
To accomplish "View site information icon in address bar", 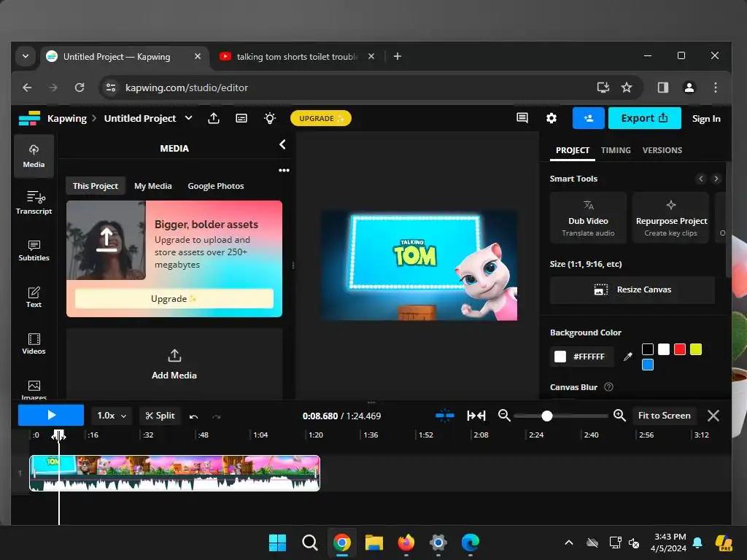I will [x=111, y=87].
